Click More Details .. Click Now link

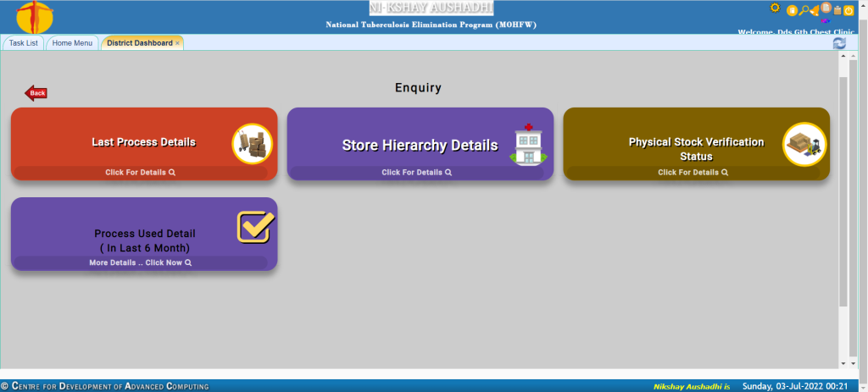pos(141,262)
